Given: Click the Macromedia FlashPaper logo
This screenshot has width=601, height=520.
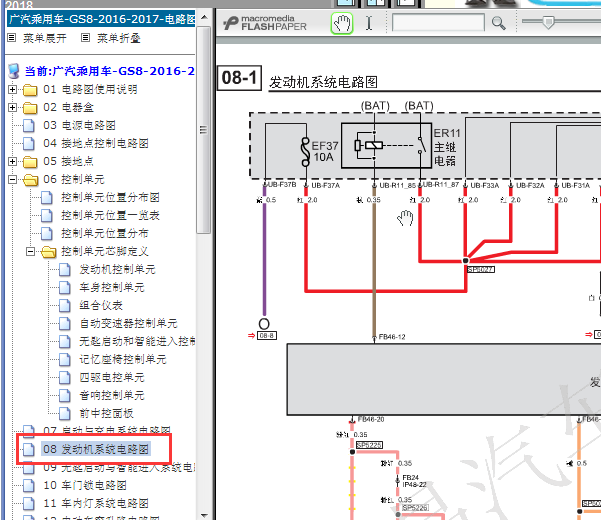Looking at the screenshot, I should [x=265, y=23].
